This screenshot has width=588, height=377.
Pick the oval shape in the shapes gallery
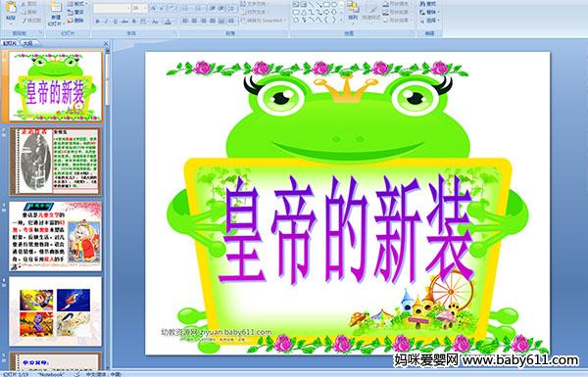pyautogui.click(x=334, y=5)
